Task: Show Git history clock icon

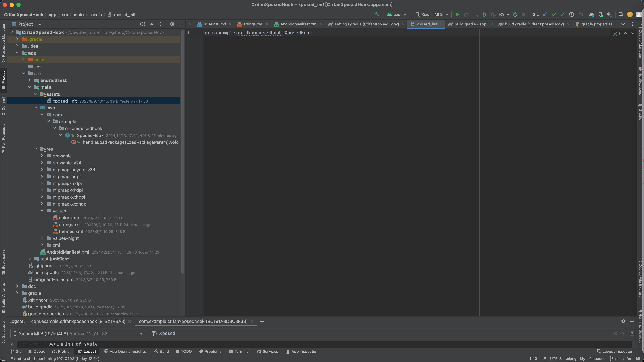Action: pos(571,15)
